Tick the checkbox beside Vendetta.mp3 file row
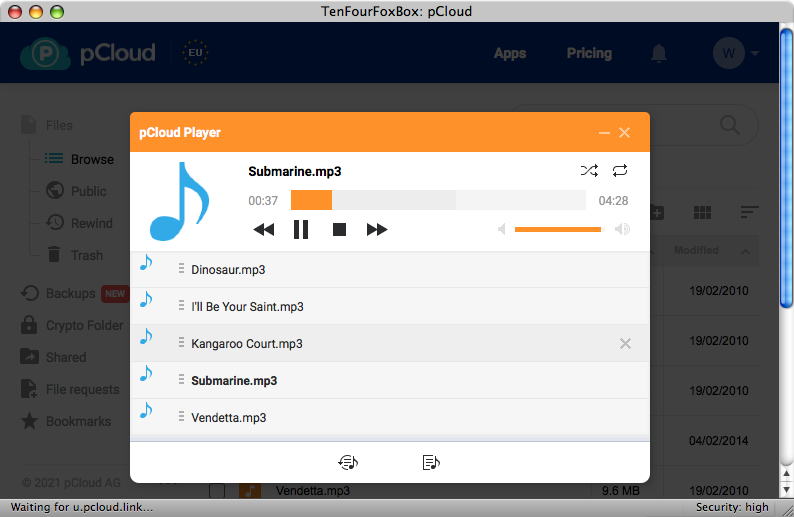 point(217,490)
